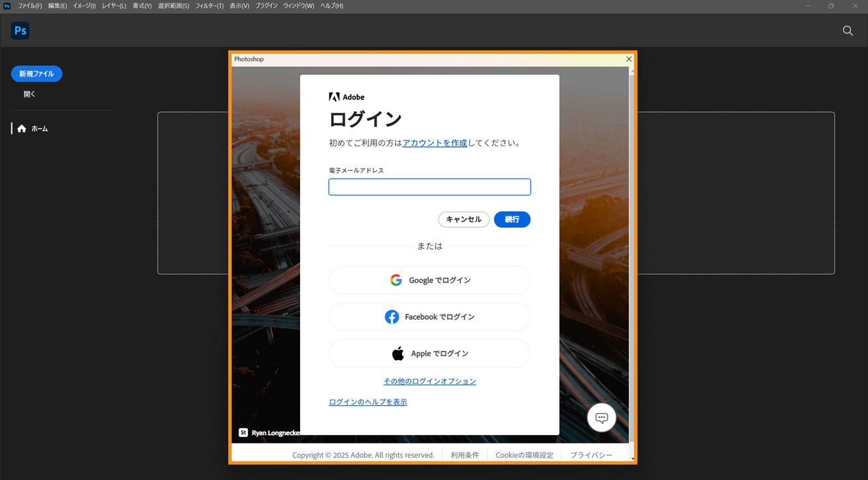Image resolution: width=868 pixels, height=480 pixels.
Task: Click Facebook でログイン button
Action: point(429,317)
